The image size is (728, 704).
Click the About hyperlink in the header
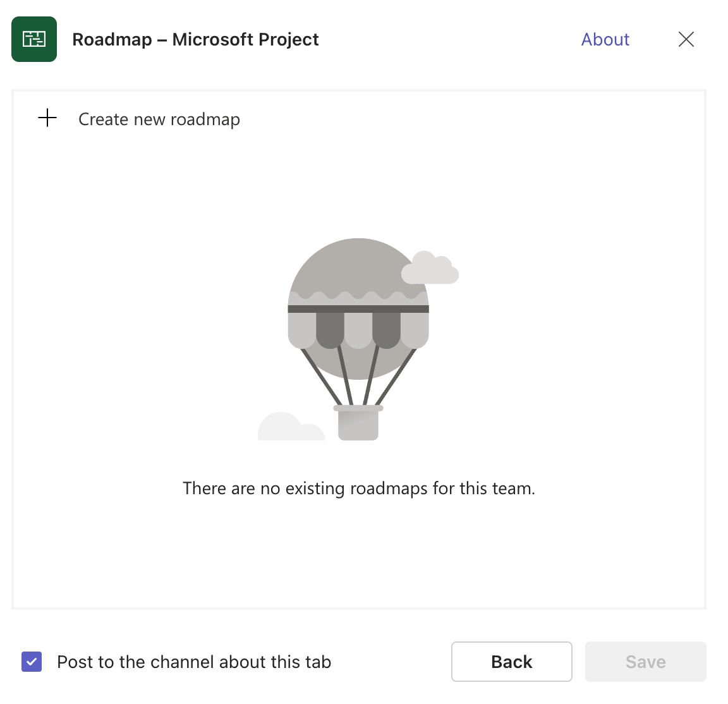(x=605, y=39)
